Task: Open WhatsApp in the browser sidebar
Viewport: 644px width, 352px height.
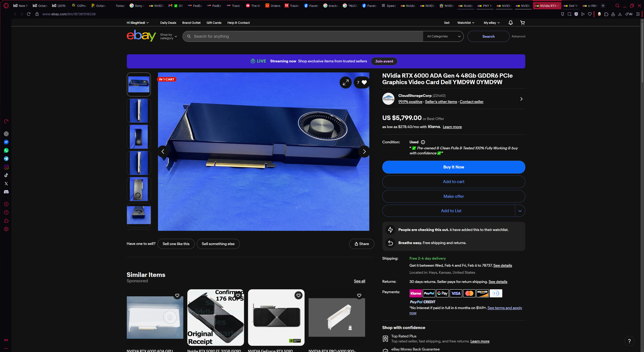Action: coord(6,150)
